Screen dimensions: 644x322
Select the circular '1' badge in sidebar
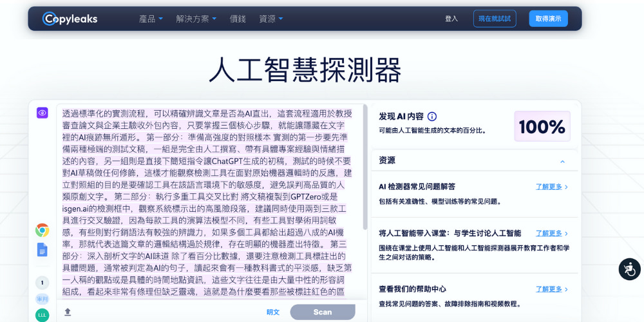click(43, 283)
